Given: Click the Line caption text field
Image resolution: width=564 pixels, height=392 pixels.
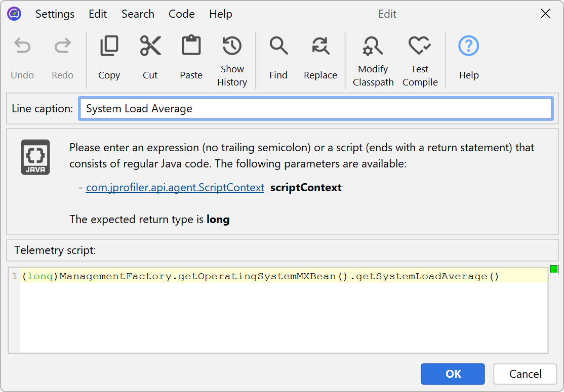Looking at the screenshot, I should coord(315,109).
